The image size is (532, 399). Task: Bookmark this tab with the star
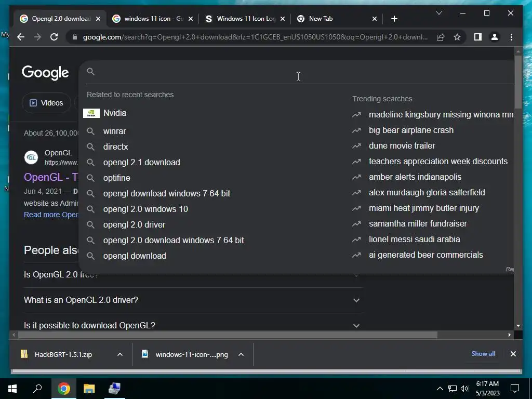pos(457,37)
